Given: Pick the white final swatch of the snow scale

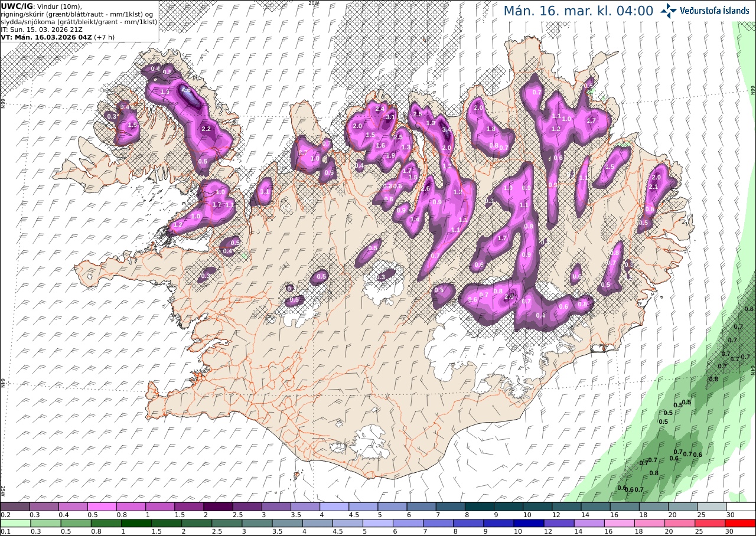Looking at the screenshot, I should point(741,506).
